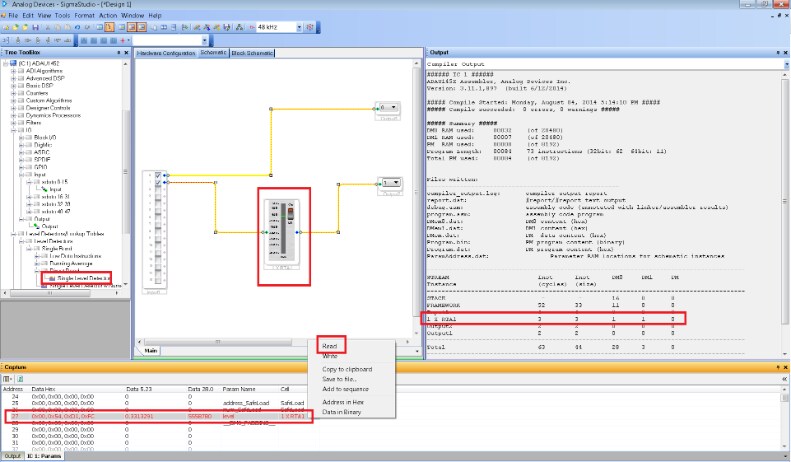Toggle first checkbox on Input block
Screen dimensions: 791x462
click(x=158, y=175)
